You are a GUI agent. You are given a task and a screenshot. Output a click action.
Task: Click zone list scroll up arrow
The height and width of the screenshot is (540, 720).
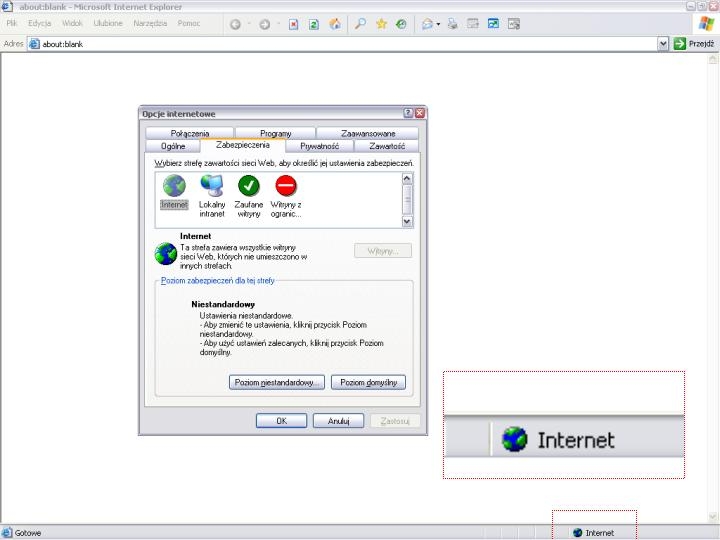407,179
